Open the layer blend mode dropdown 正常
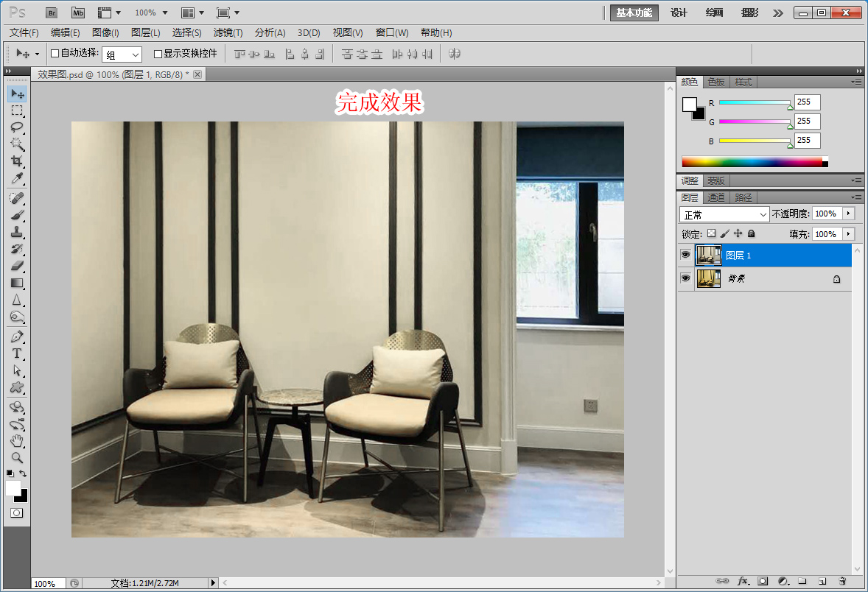Image resolution: width=868 pixels, height=592 pixels. 724,214
